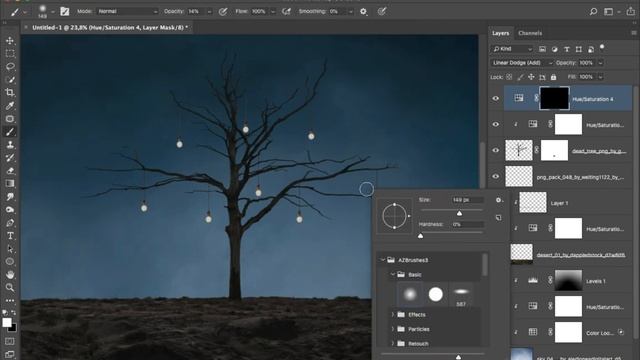The image size is (640, 360).
Task: Expand the Effects brush group
Action: point(393,314)
